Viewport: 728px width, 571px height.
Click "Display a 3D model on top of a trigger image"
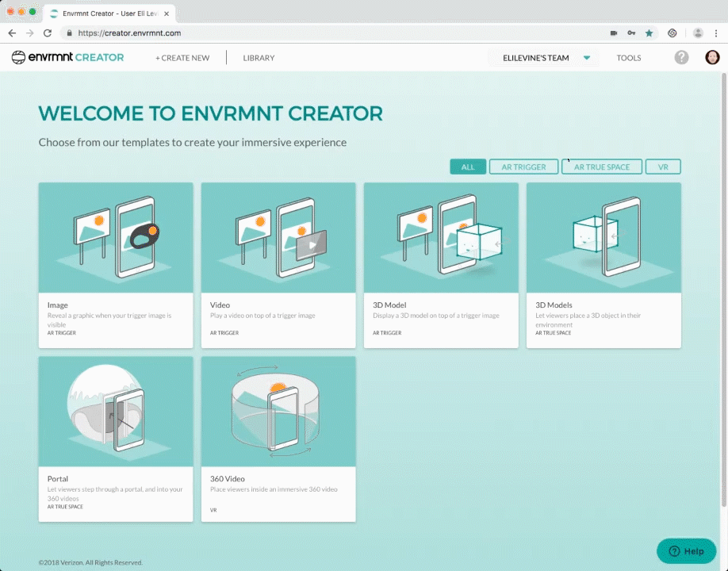point(436,316)
